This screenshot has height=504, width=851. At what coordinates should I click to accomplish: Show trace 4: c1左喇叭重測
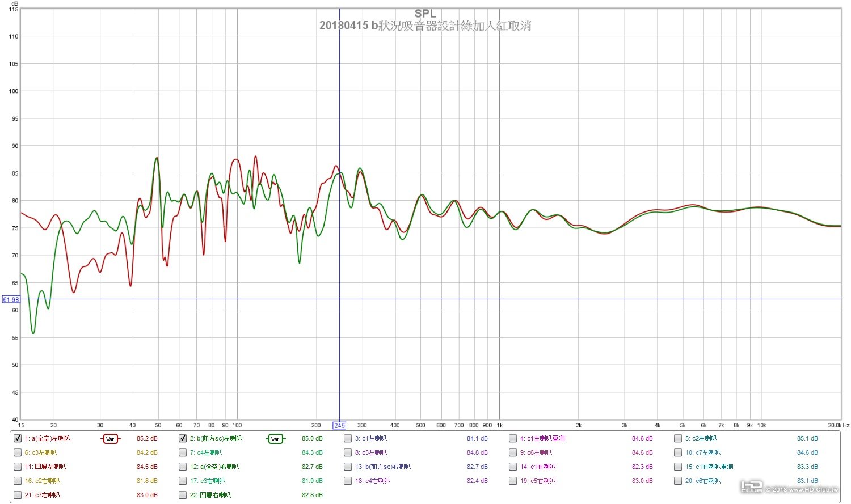[x=513, y=438]
